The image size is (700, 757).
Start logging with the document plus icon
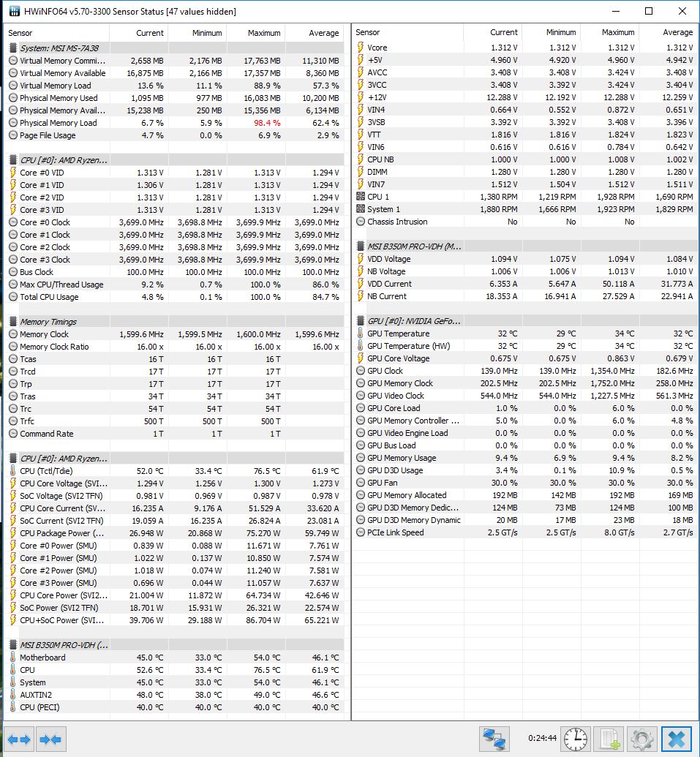609,739
